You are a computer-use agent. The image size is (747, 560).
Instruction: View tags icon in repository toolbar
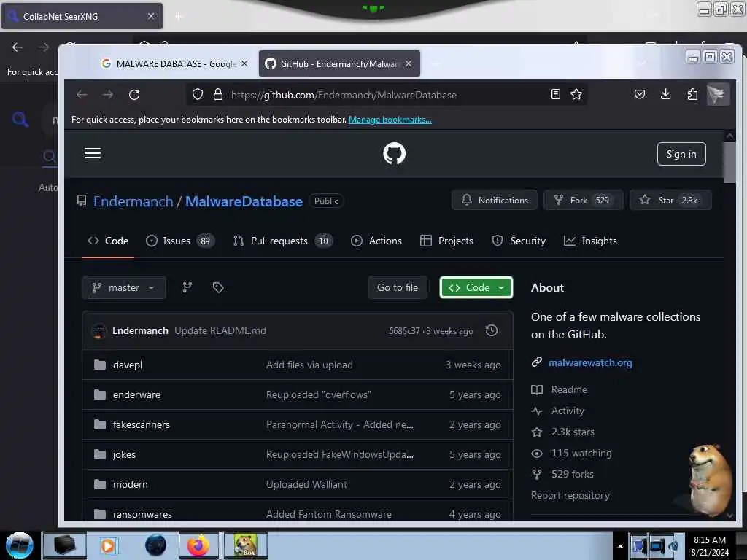coord(218,287)
